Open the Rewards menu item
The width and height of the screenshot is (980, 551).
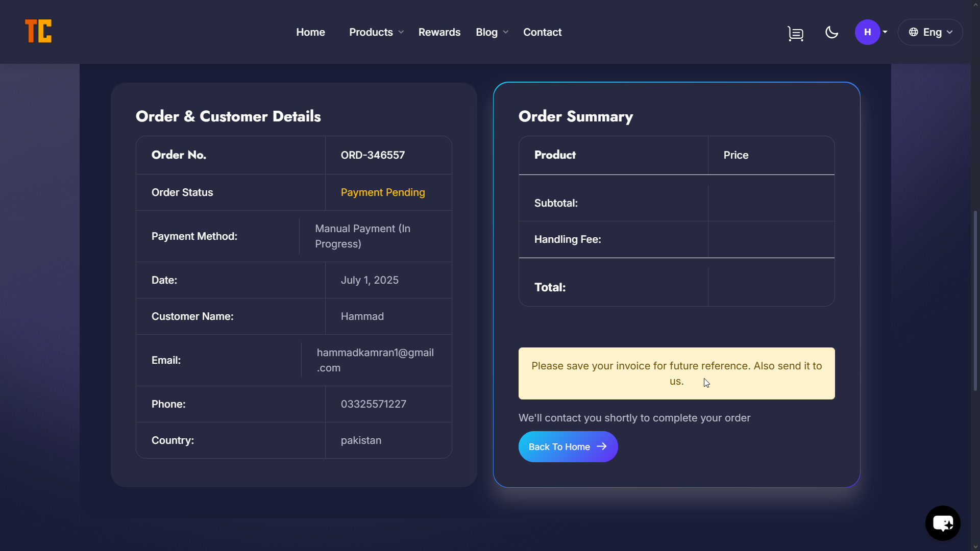pyautogui.click(x=439, y=32)
